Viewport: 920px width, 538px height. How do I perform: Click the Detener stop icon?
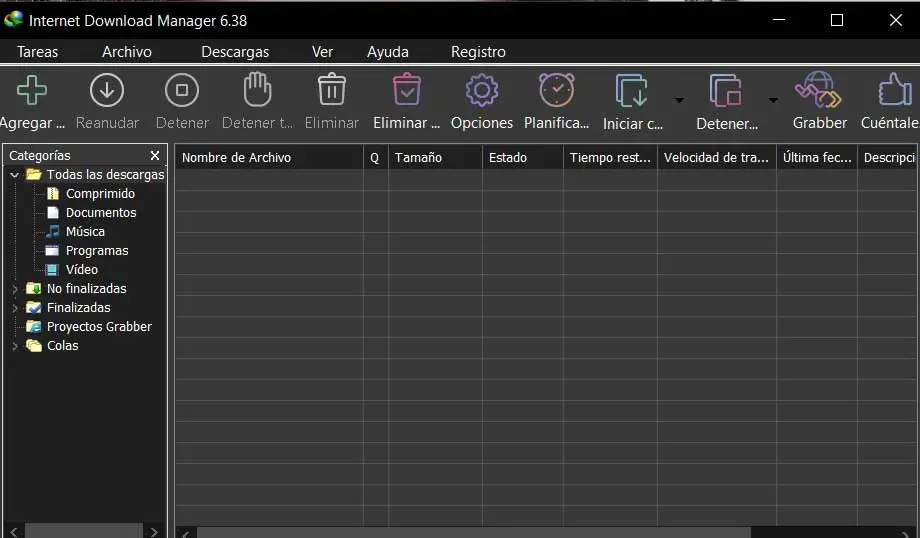click(182, 90)
